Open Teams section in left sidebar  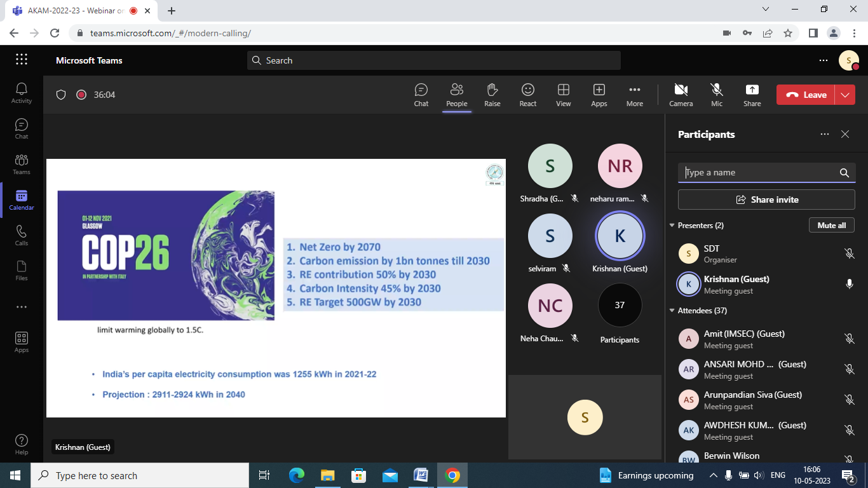22,164
